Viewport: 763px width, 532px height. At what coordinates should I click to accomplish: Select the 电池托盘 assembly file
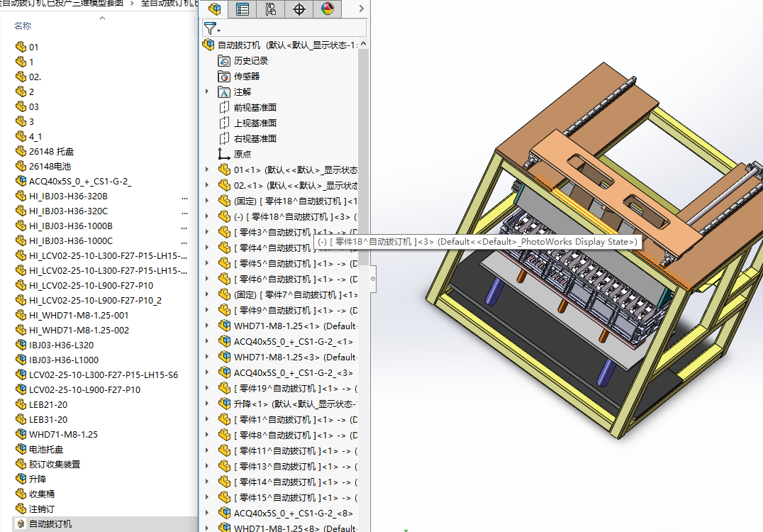pyautogui.click(x=40, y=449)
